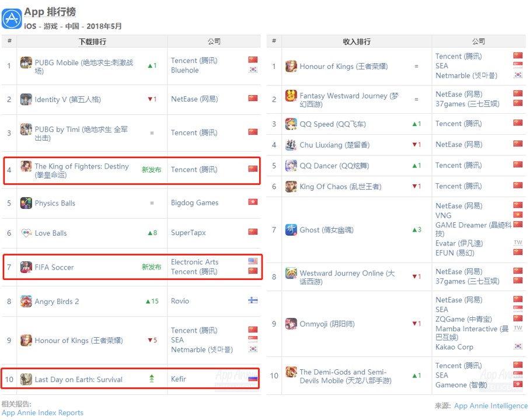Select the Love Balls heart icon
Screen dimensions: 530x420
click(26, 233)
